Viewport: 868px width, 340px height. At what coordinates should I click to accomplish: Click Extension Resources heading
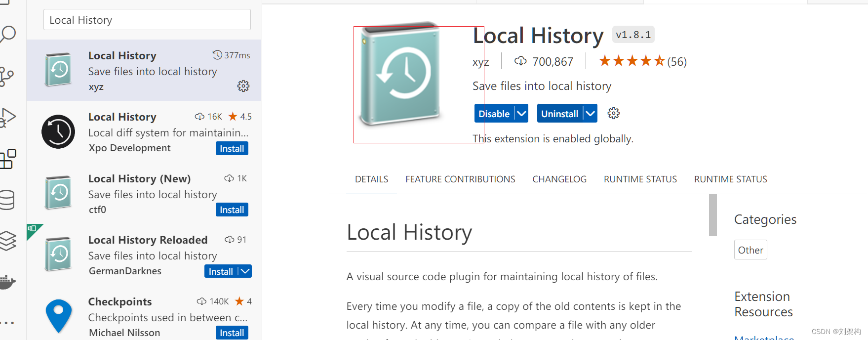click(763, 304)
